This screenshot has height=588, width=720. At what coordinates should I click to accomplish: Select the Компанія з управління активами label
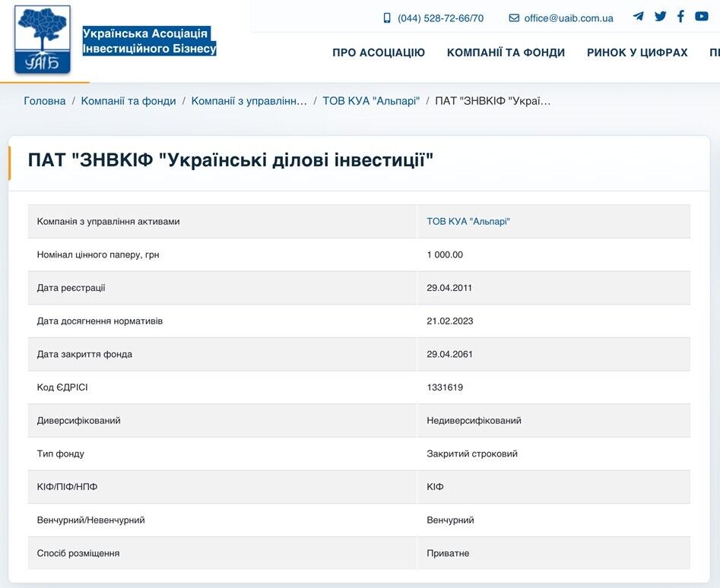pos(109,222)
